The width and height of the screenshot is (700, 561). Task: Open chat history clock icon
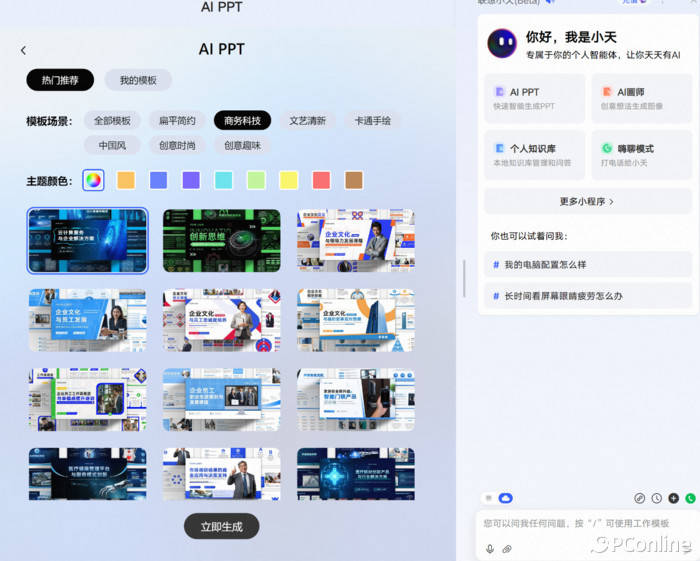[656, 498]
